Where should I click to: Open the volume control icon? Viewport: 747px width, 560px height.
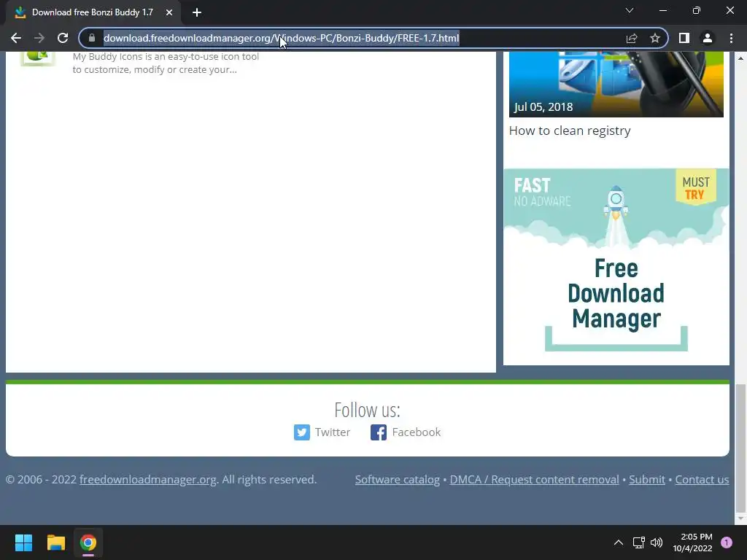tap(657, 542)
